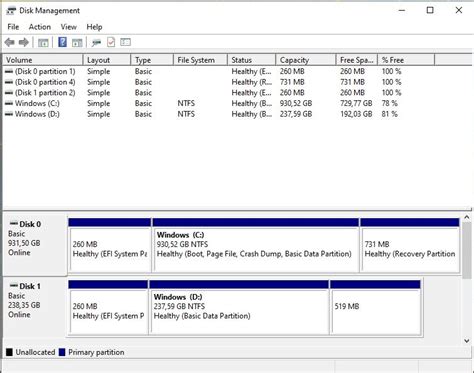Click drive icon beside Disk 0 partition 1
The width and height of the screenshot is (474, 373).
(9, 71)
